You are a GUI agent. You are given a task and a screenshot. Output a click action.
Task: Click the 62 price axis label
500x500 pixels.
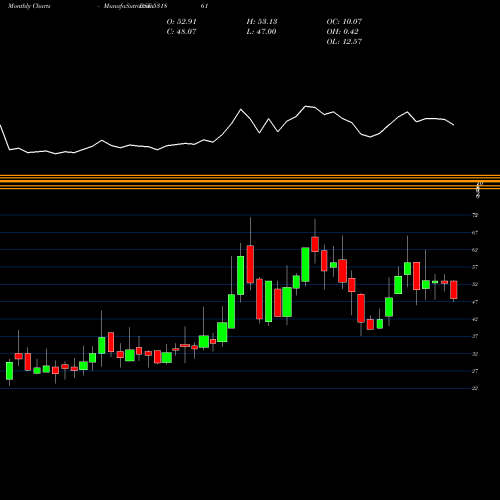point(475,250)
